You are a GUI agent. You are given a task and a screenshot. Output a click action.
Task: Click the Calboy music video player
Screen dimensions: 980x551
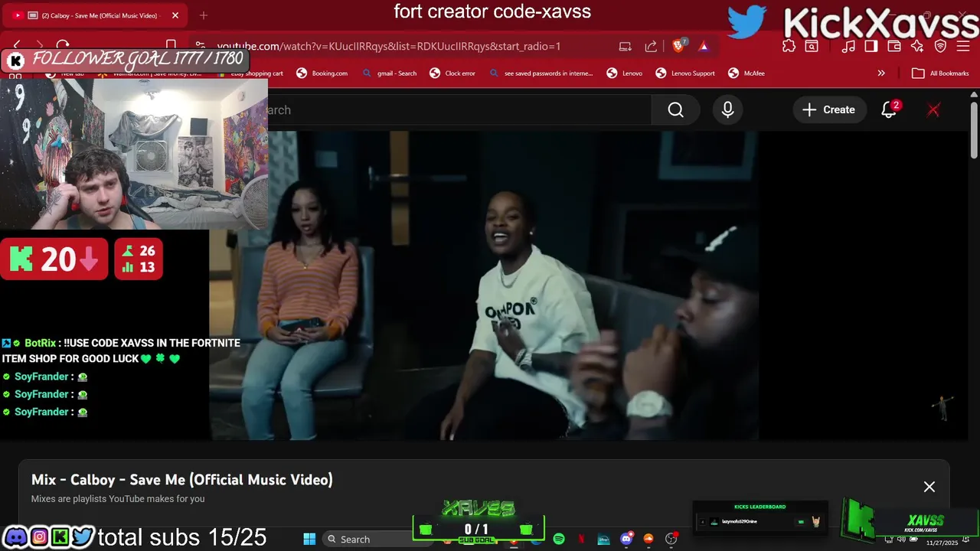pyautogui.click(x=484, y=285)
